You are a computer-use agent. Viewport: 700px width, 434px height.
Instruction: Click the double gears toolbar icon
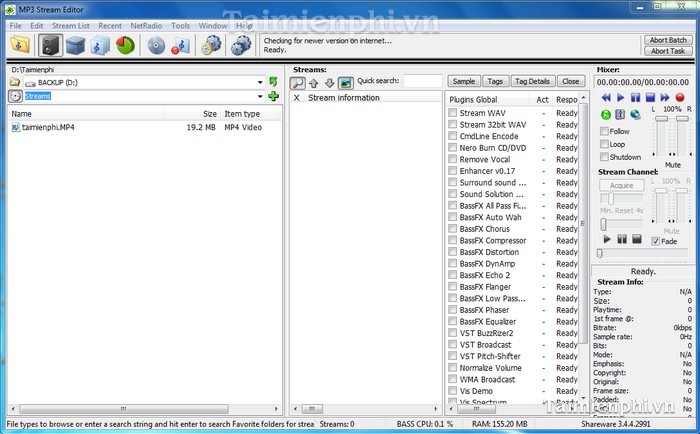[x=242, y=46]
